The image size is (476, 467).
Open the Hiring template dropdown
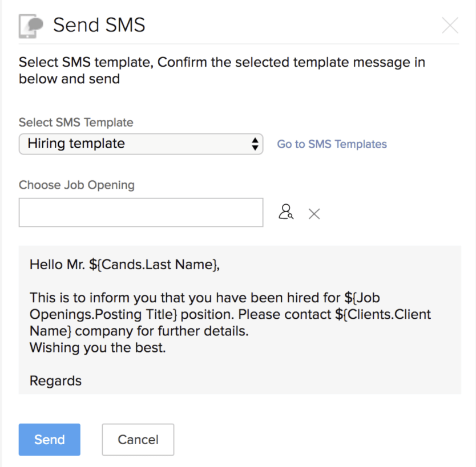[x=141, y=144]
